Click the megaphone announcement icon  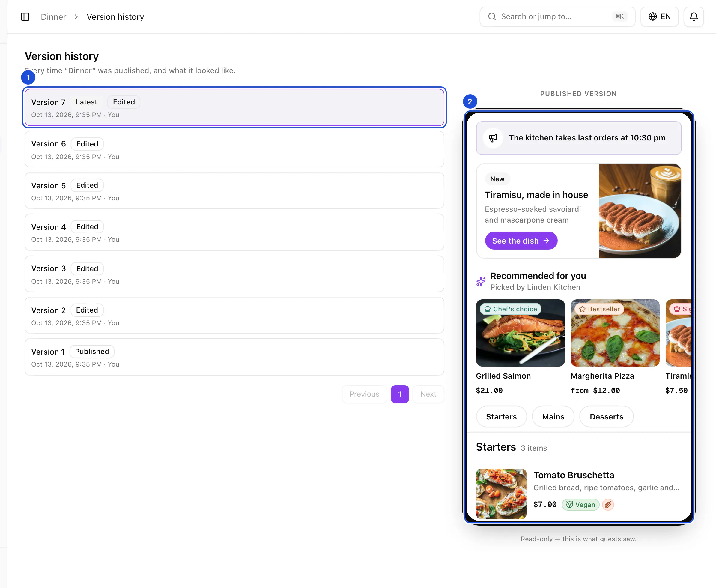(493, 138)
